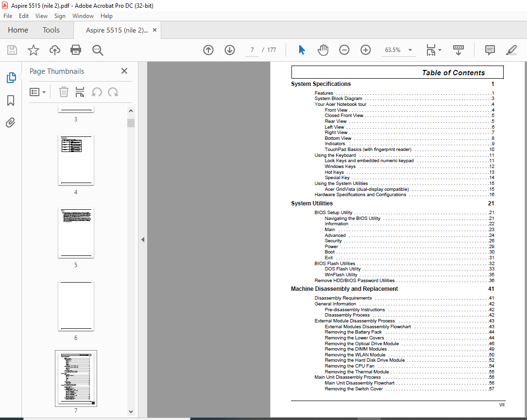
Task: Go to previous page arrow
Action: (x=208, y=50)
